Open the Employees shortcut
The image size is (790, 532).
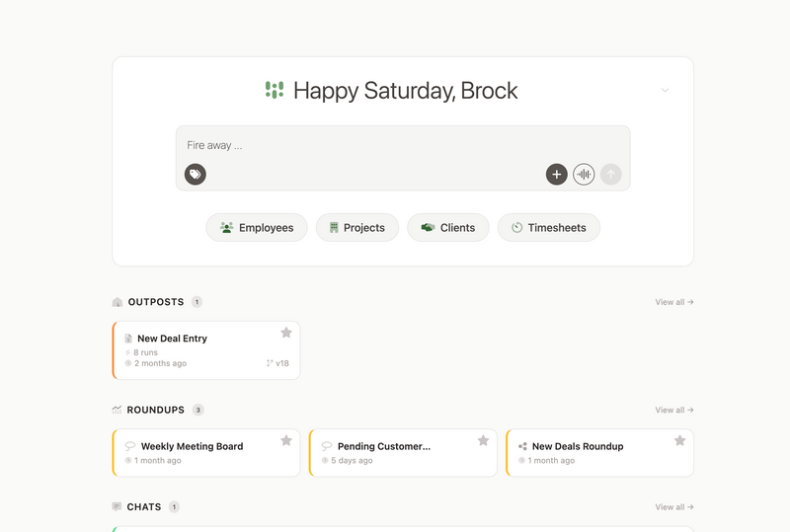click(257, 228)
